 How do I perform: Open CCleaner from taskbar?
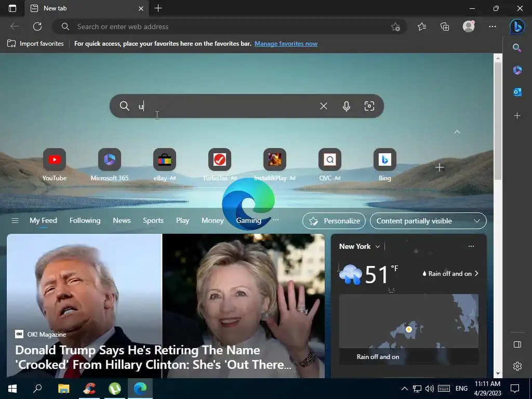pos(89,388)
